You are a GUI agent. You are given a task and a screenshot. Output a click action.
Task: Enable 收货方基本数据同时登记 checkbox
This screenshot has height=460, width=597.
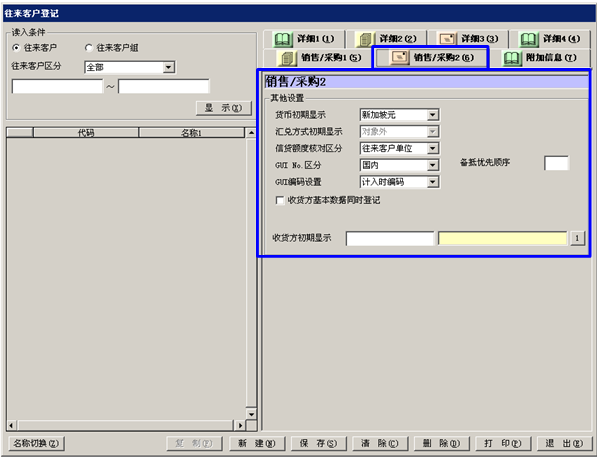point(280,200)
